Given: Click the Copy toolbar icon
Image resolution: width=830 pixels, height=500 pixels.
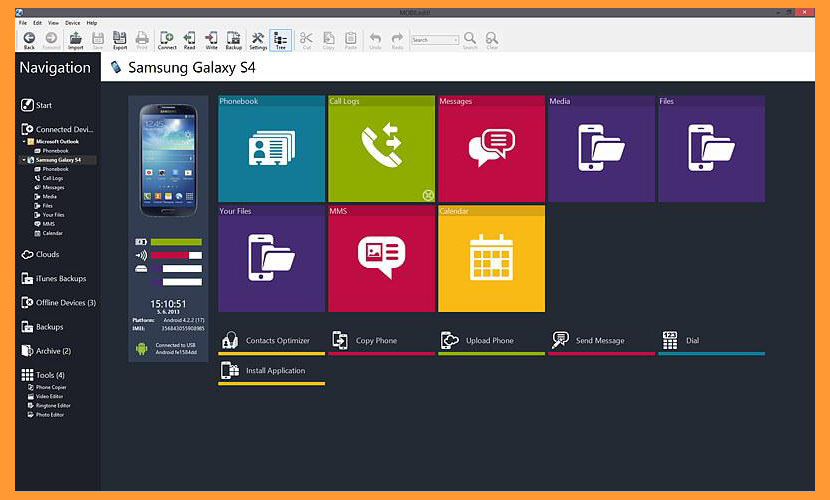Looking at the screenshot, I should [x=329, y=40].
